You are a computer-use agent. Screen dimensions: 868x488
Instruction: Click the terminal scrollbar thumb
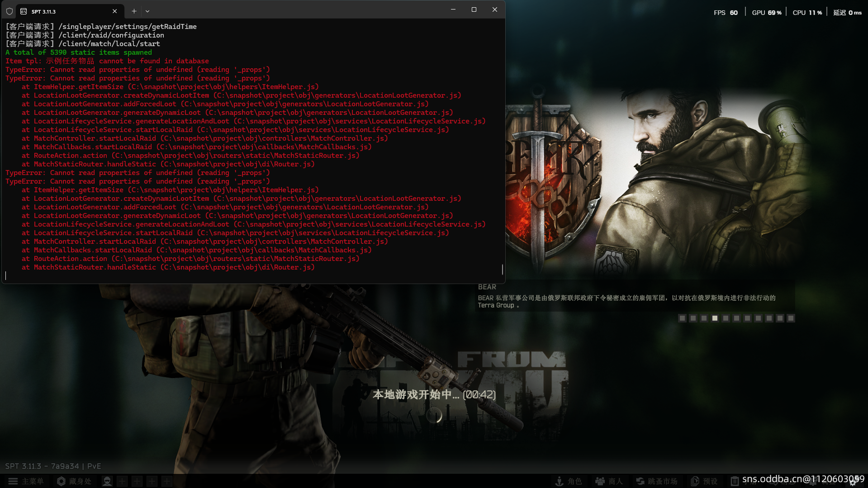point(502,270)
